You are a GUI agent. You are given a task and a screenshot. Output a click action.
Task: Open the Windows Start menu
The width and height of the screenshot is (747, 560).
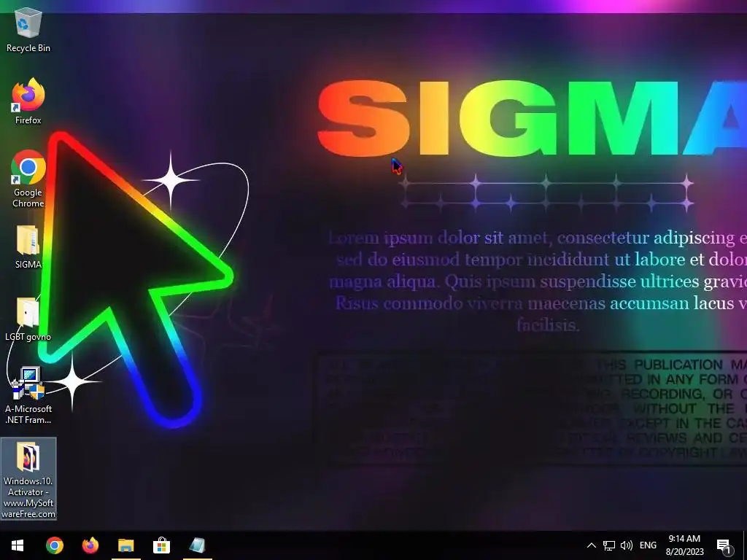tap(18, 545)
